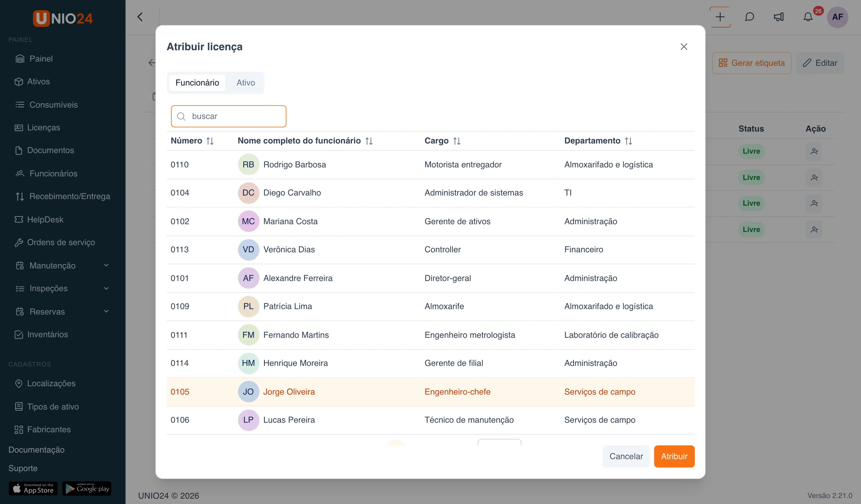This screenshot has height=504, width=861.
Task: Click the Atribuir button
Action: click(674, 456)
